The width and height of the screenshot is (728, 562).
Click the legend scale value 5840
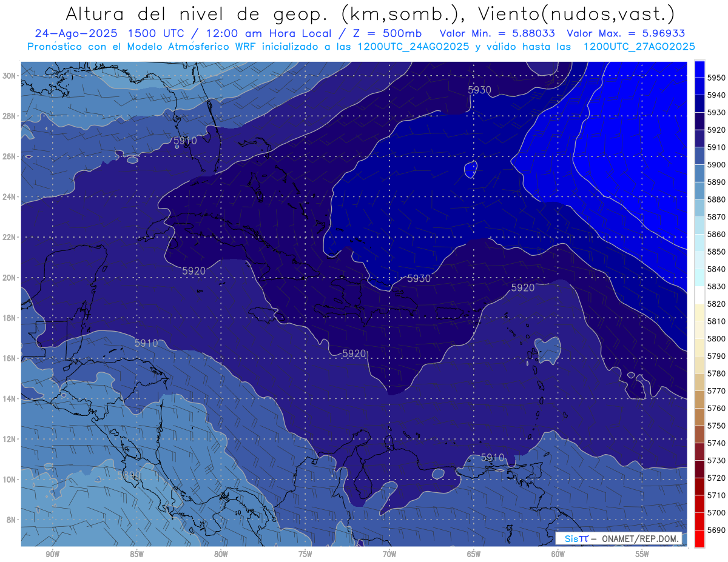716,269
